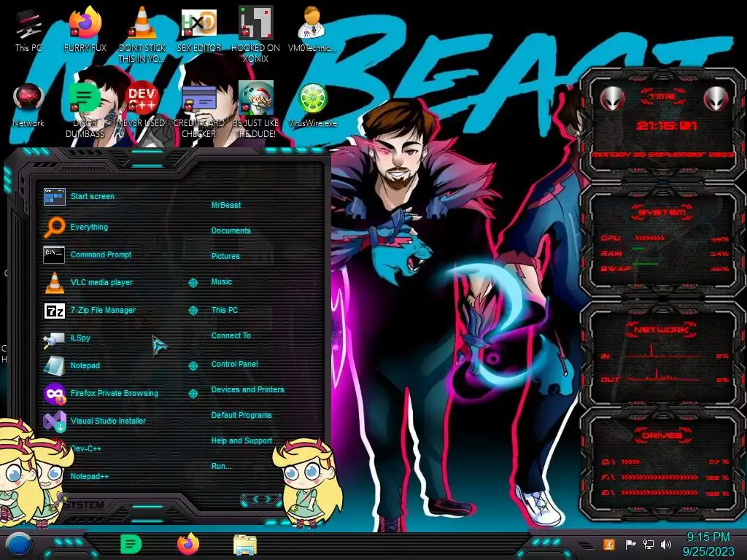This screenshot has height=560, width=747.
Task: Open the CREDIT CARD CHECKER shortcut
Action: [198, 110]
